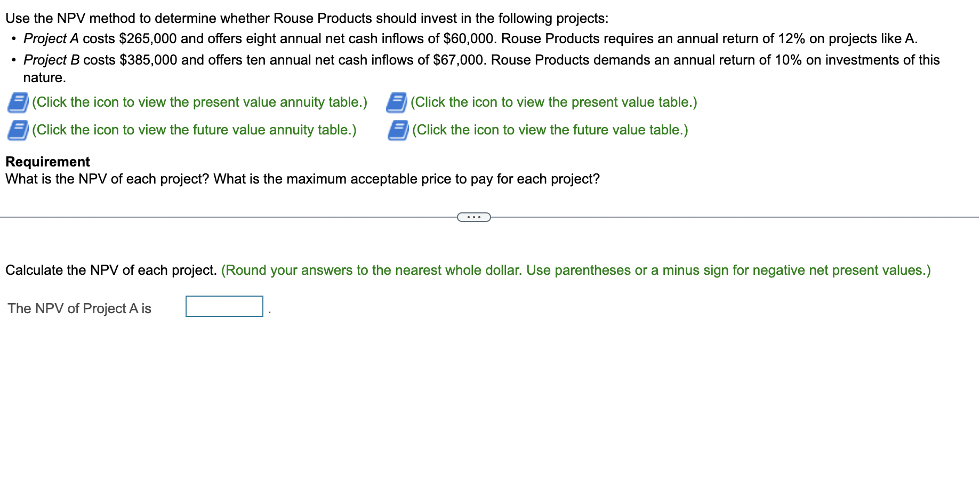The height and width of the screenshot is (477, 980).
Task: Click the future value table link text
Action: [549, 130]
